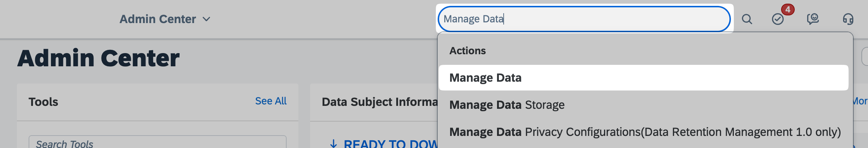Open the READY TO DOWNLOAD link

pos(390,144)
